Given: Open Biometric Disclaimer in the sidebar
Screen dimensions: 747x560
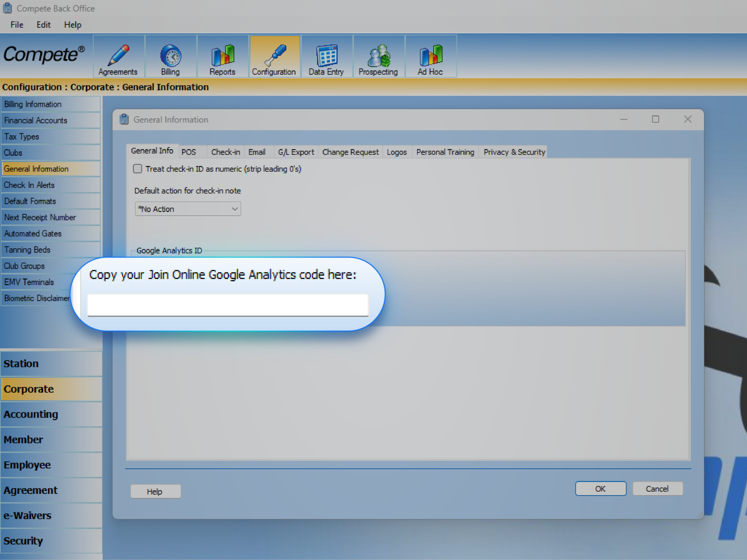Looking at the screenshot, I should pyautogui.click(x=36, y=298).
